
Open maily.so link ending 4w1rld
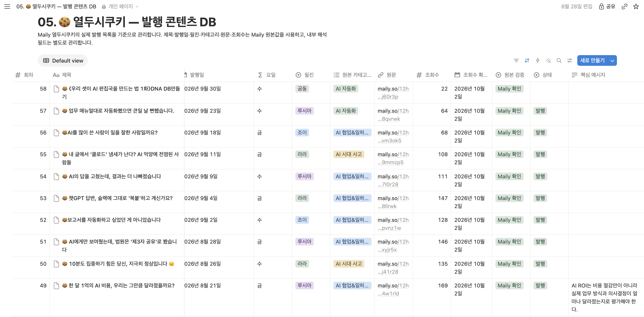(x=393, y=290)
